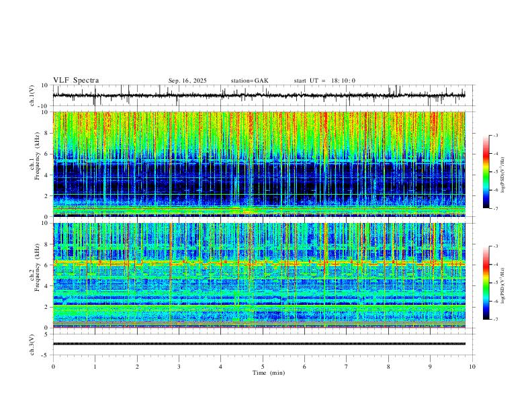Click the "start UT = 18:10:0" label
The height and width of the screenshot is (411, 532).
click(x=324, y=81)
